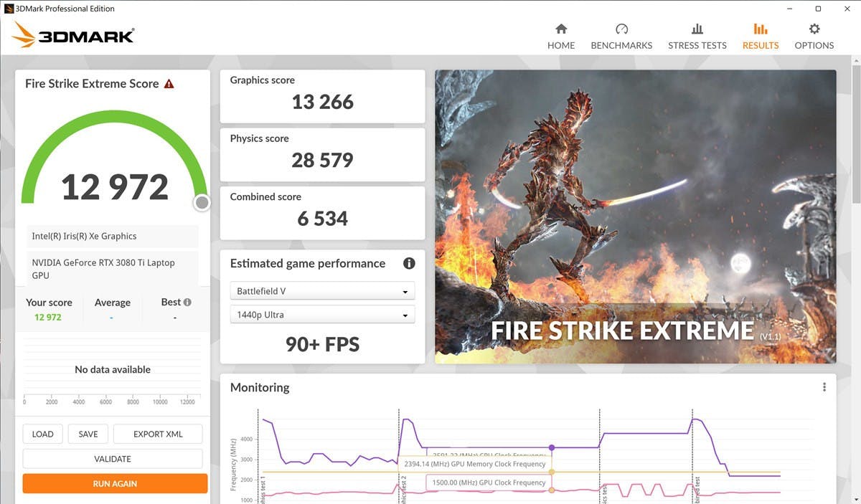
Task: Click the SAVE button
Action: click(88, 434)
